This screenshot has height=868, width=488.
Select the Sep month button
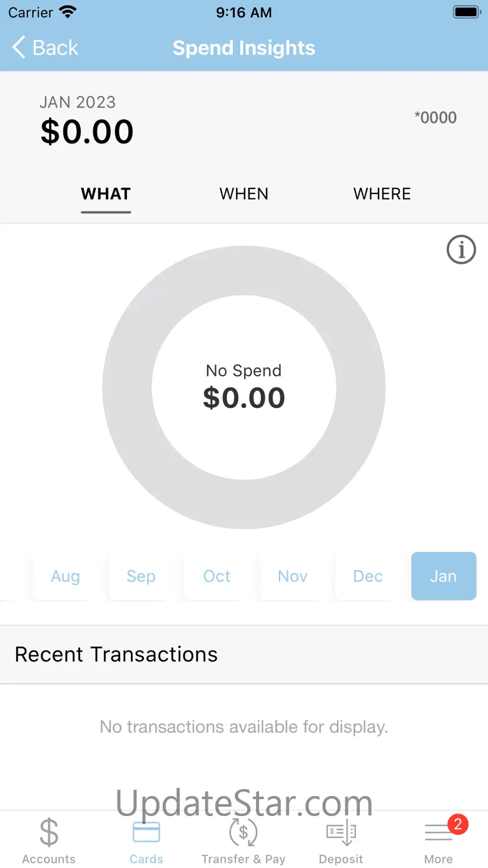[141, 576]
